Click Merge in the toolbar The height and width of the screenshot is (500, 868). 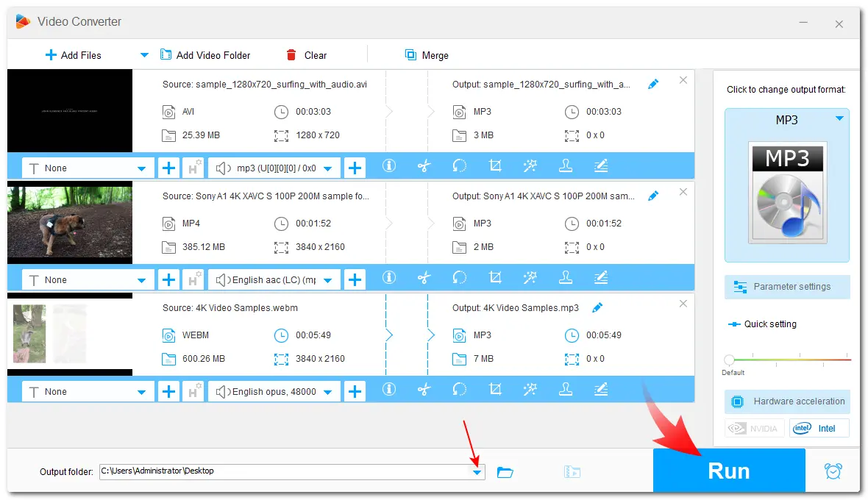[427, 55]
